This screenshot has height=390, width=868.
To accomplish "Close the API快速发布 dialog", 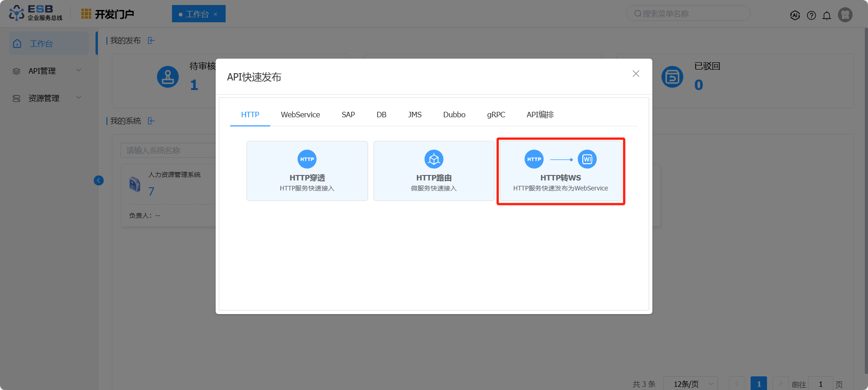I will tap(636, 74).
